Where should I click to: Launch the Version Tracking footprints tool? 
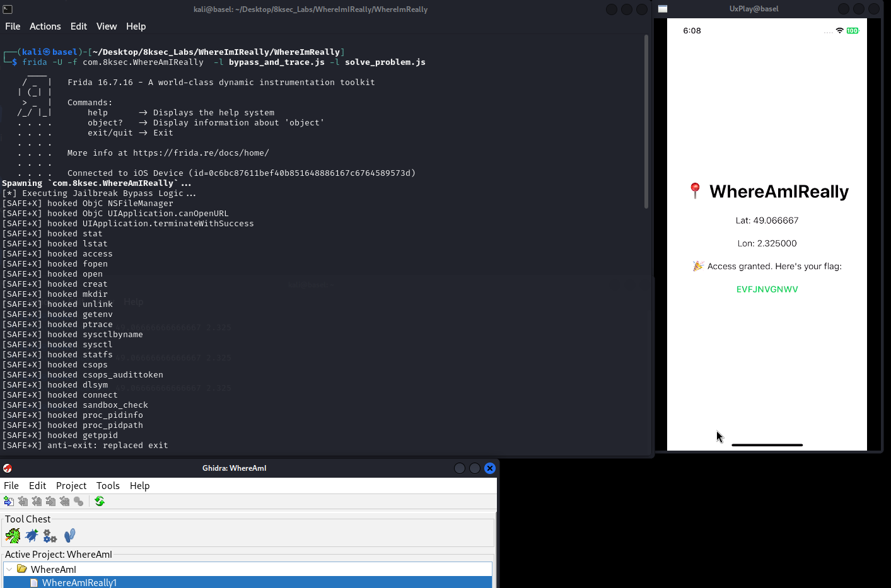[x=69, y=536]
